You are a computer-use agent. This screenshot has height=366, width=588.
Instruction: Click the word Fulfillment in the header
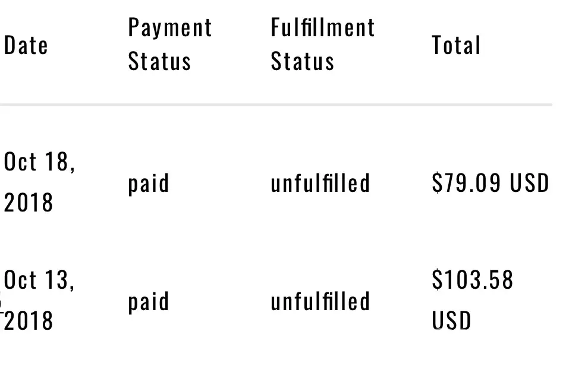(x=323, y=28)
